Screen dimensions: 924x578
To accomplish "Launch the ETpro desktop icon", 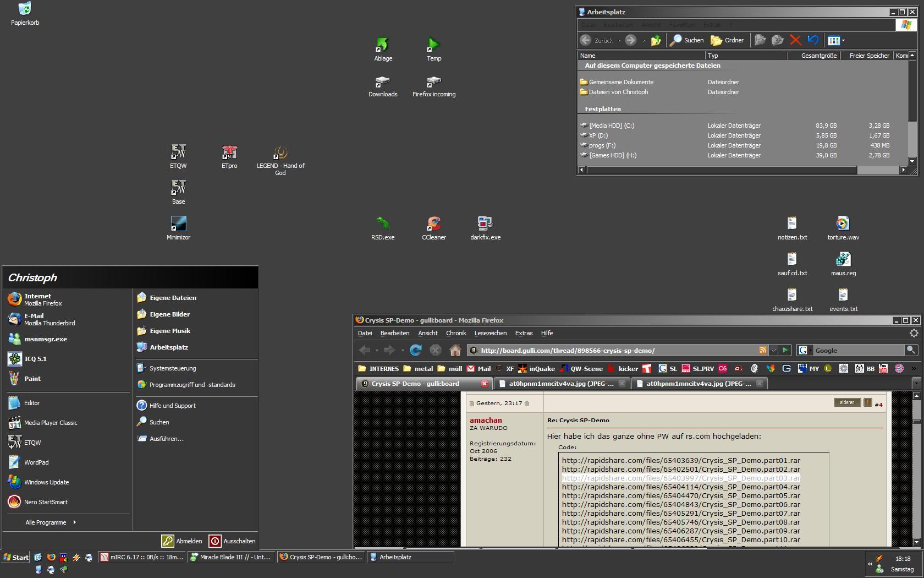I will coord(229,156).
